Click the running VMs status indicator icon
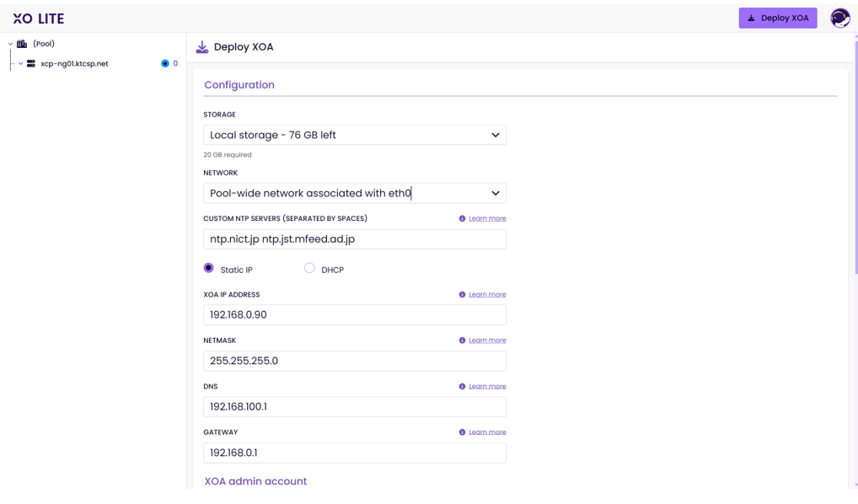 coord(165,64)
